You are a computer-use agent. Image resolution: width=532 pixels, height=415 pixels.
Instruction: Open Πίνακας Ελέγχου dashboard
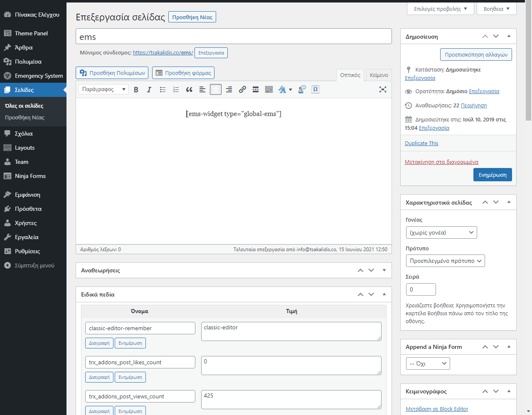point(33,15)
